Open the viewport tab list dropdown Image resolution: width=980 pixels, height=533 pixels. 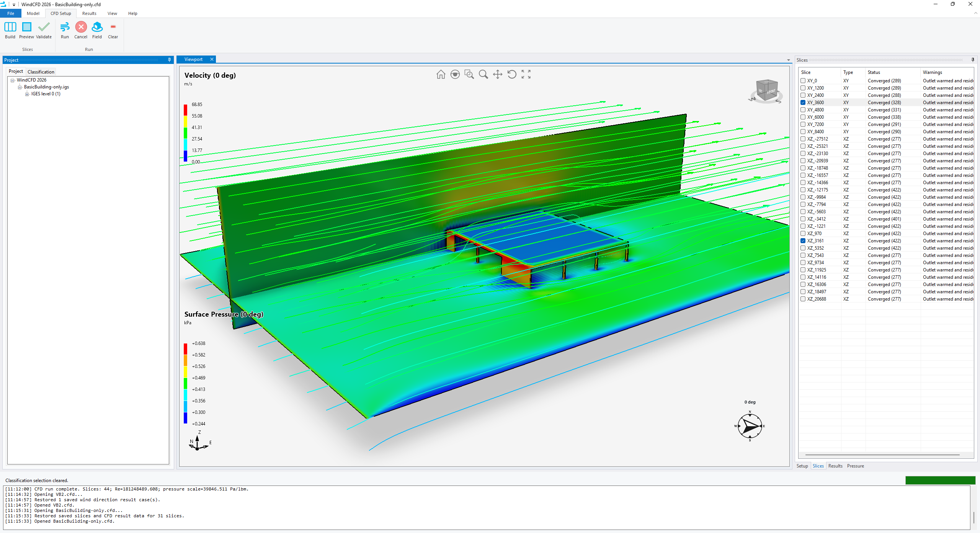pyautogui.click(x=788, y=60)
